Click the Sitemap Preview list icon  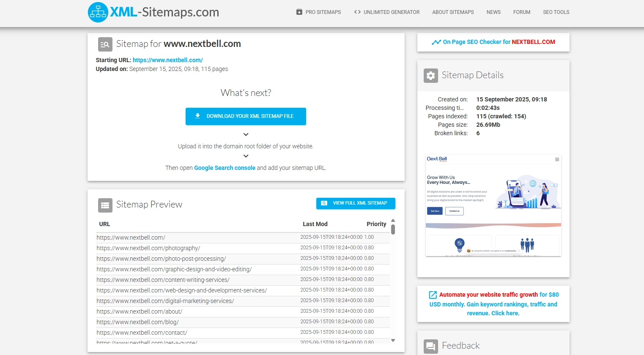(105, 205)
